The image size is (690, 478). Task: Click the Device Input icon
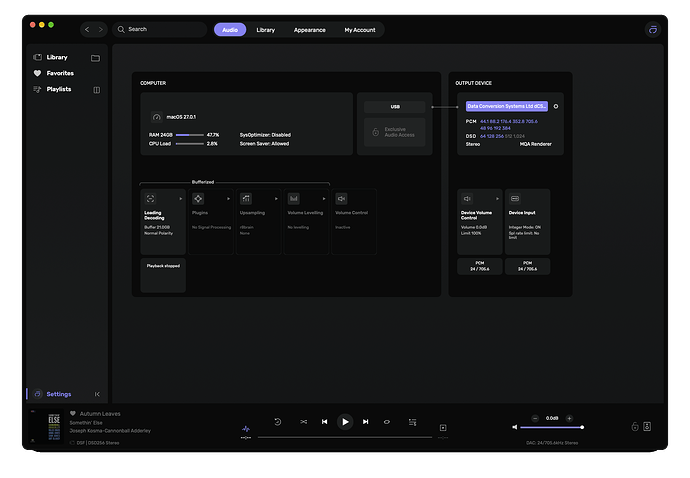click(x=515, y=199)
